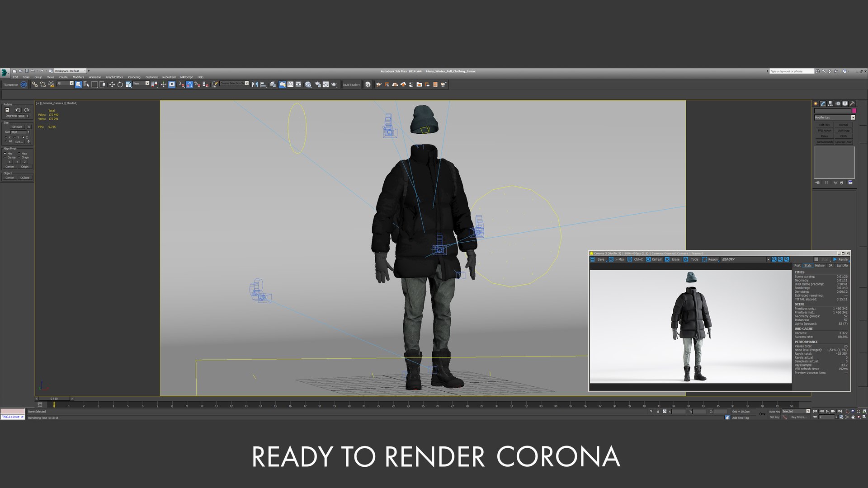Screen dimensions: 868x488
Task: Zoom out within Corona frame buffer
Action: [x=780, y=259]
